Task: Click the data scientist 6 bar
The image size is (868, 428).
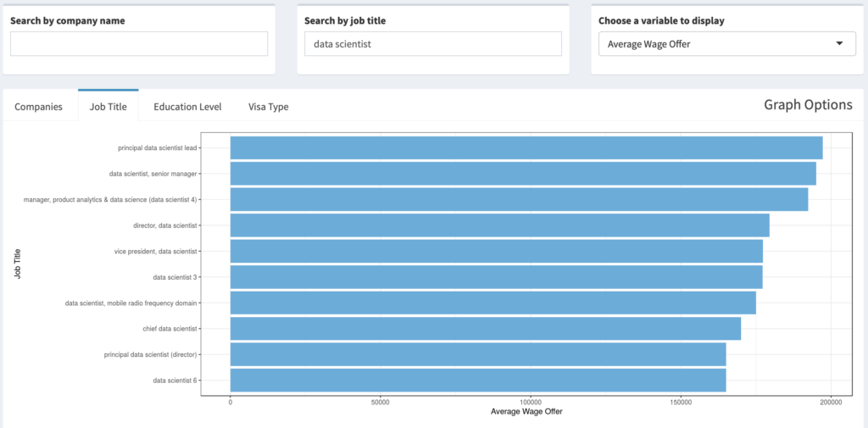Action: tap(478, 381)
